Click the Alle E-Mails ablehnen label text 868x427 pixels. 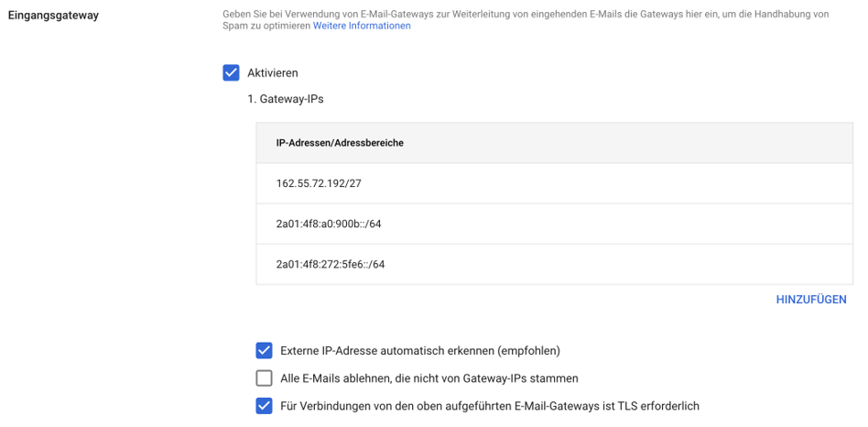pyautogui.click(x=429, y=378)
